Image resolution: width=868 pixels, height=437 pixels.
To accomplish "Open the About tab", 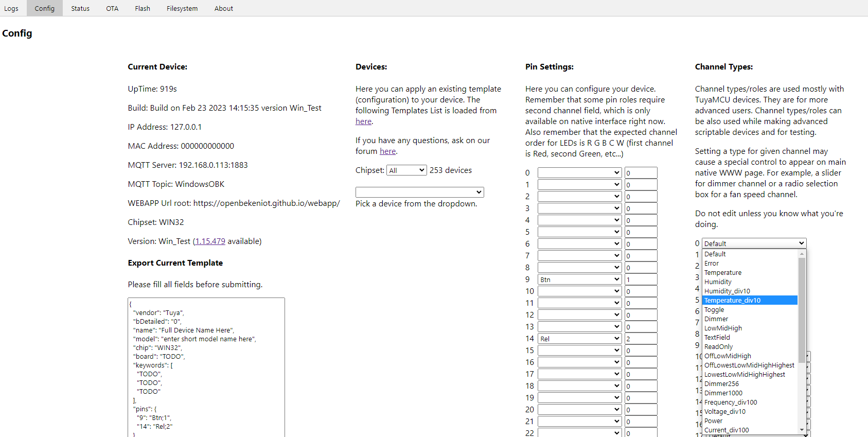I will (224, 8).
